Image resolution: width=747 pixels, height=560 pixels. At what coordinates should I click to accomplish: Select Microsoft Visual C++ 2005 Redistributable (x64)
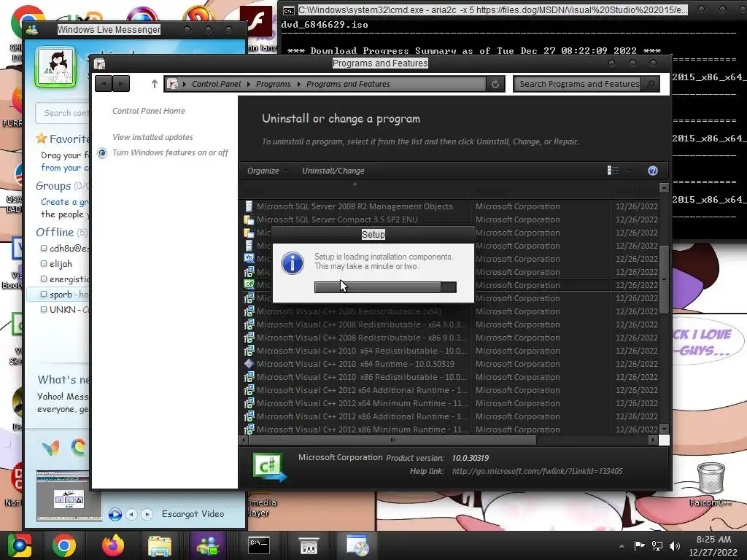[349, 311]
